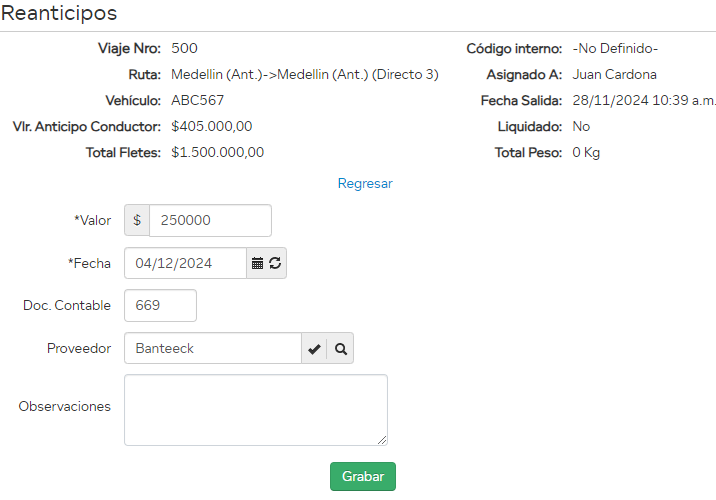Select the Fecha field showing 04/12/2024
716x500 pixels.
pyautogui.click(x=185, y=263)
